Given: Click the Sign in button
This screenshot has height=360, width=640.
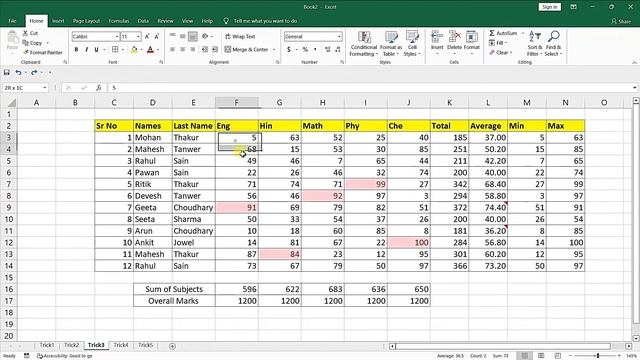Looking at the screenshot, I should (x=549, y=7).
